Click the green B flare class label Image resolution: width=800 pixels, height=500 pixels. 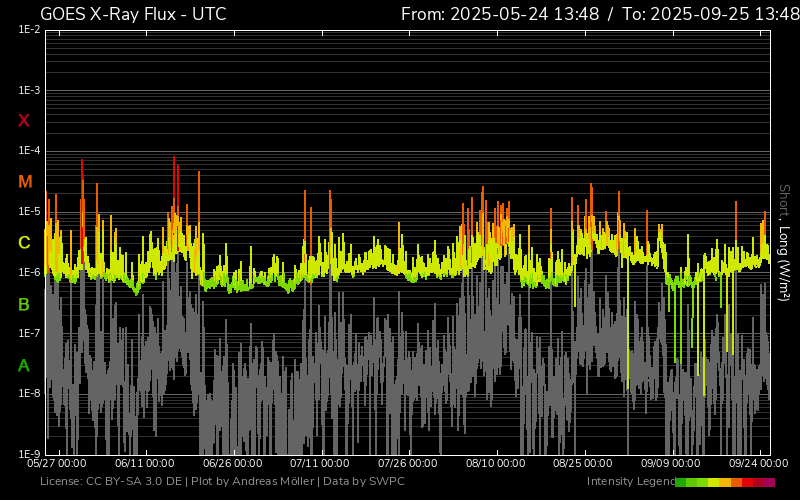tap(24, 304)
